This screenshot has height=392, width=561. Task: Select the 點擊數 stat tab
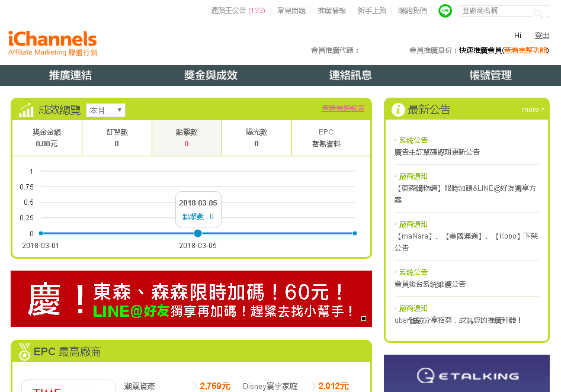coord(187,138)
